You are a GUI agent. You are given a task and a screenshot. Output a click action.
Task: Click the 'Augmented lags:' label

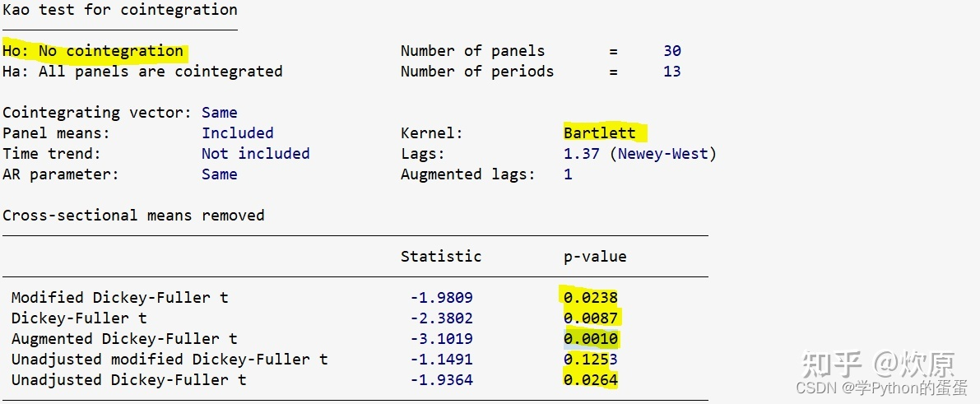[x=468, y=174]
